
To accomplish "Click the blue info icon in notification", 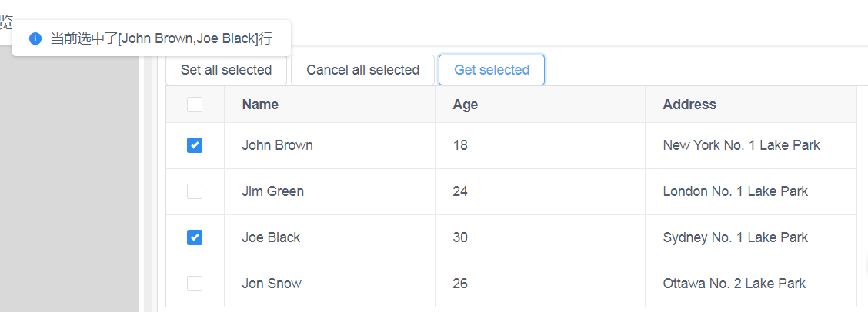I will click(x=35, y=38).
